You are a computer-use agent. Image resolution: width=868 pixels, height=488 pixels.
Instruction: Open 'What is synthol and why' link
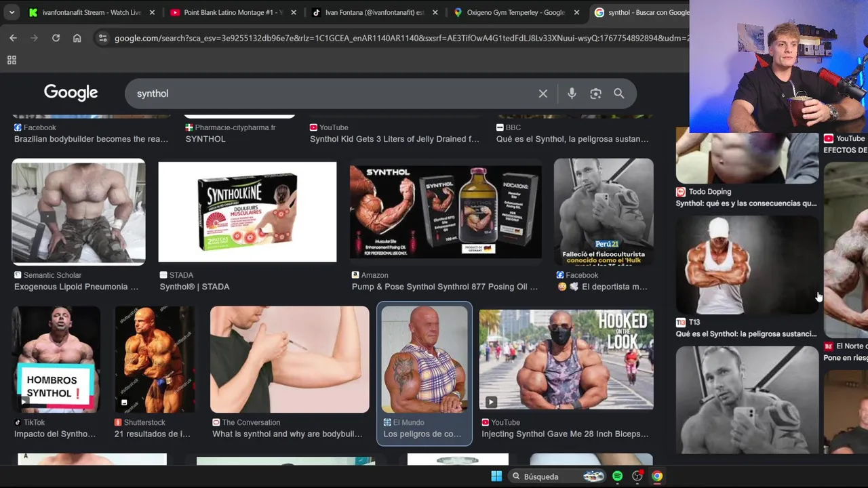coord(288,434)
